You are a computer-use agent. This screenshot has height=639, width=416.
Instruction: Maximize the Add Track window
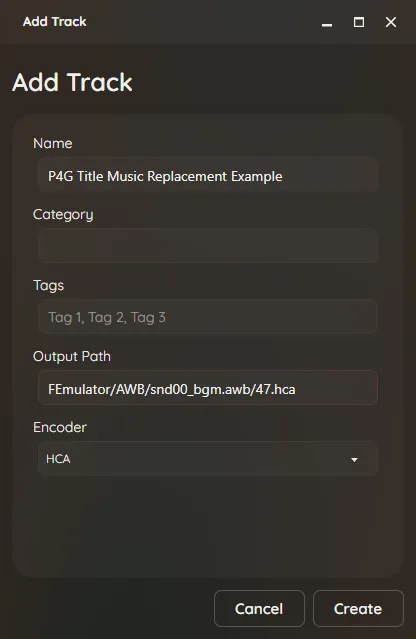[359, 22]
